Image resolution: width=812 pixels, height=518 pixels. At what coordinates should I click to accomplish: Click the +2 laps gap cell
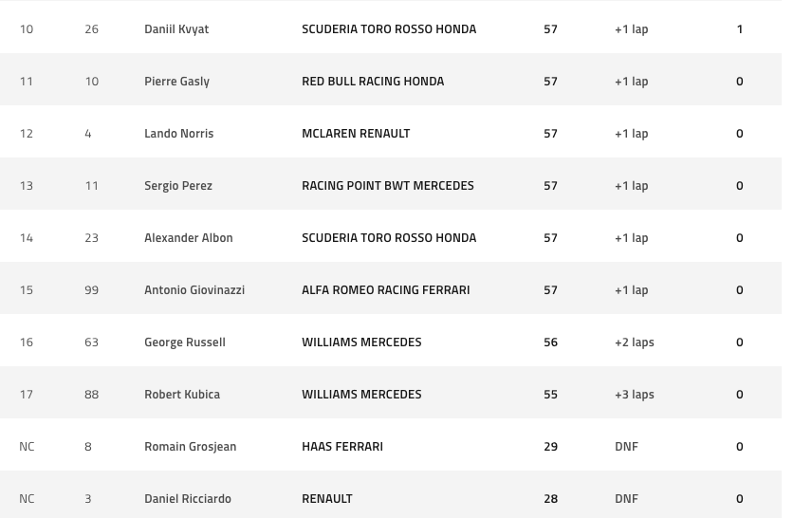coord(634,342)
